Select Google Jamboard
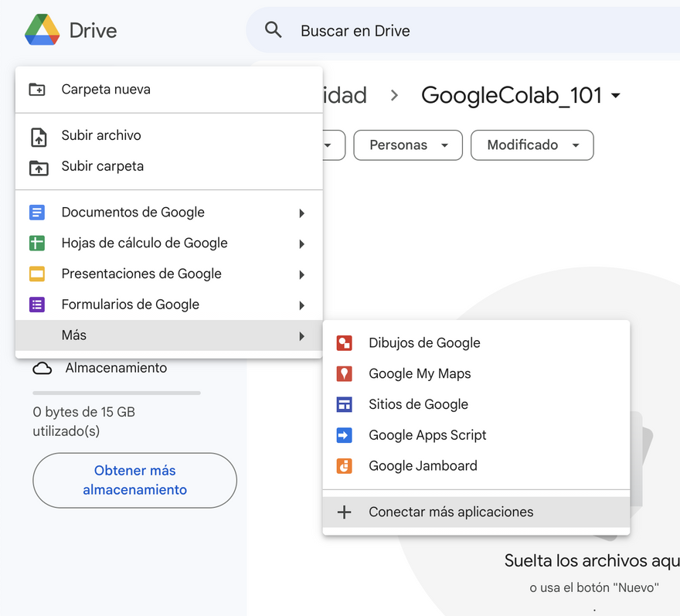This screenshot has width=680, height=616. pyautogui.click(x=476, y=466)
